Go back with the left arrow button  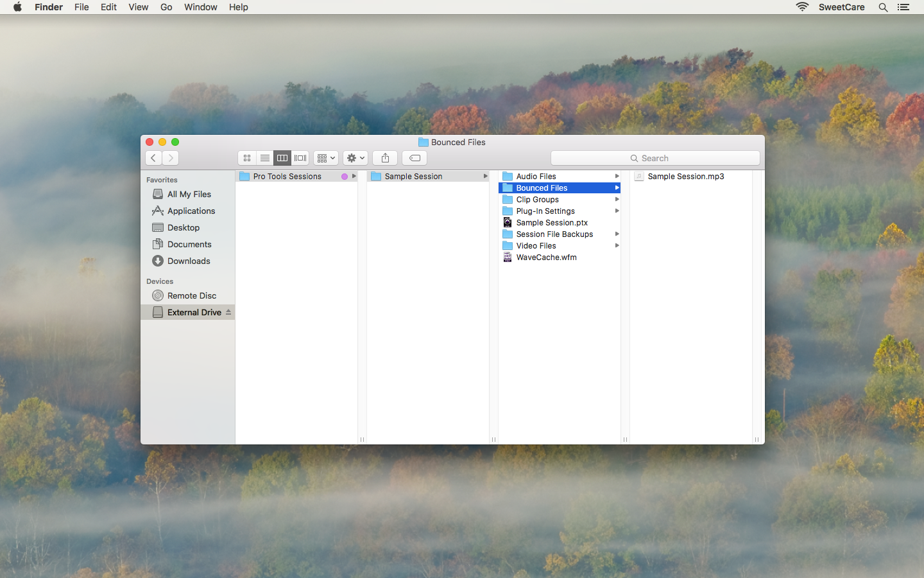[153, 158]
